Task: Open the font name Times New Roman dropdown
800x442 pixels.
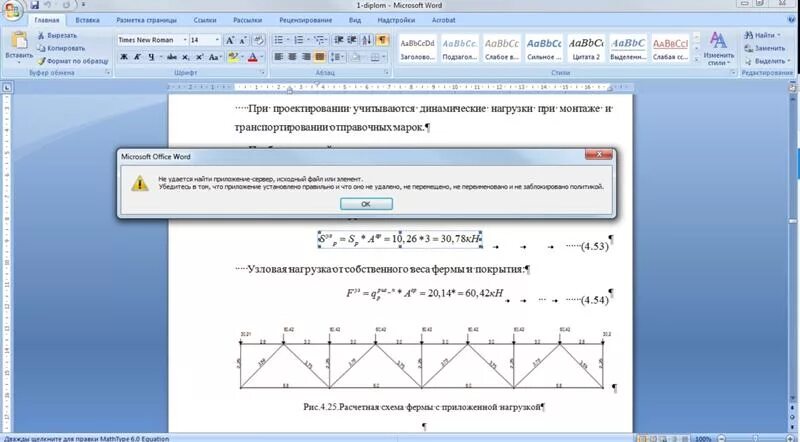Action: tap(185, 40)
